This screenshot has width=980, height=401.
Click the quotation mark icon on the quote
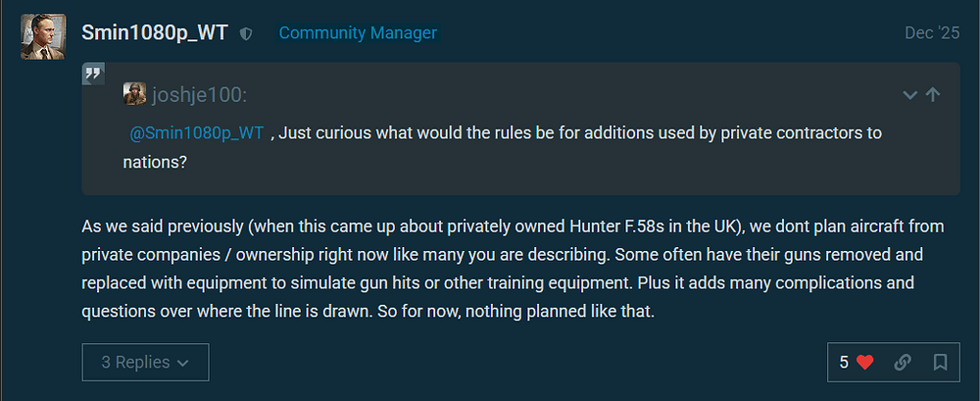(94, 74)
